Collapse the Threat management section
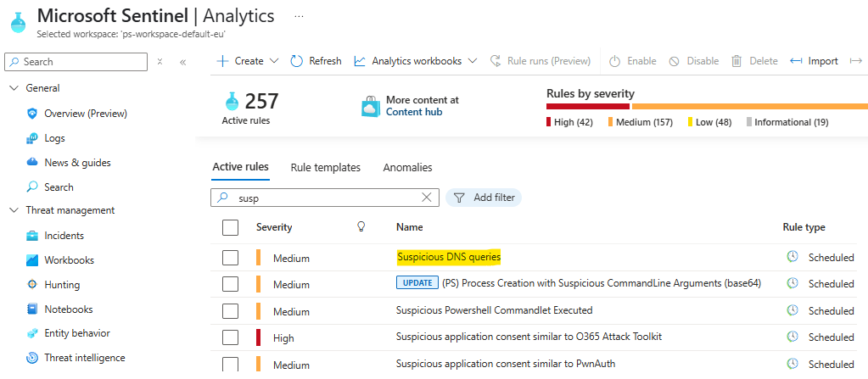This screenshot has width=868, height=379. click(14, 210)
